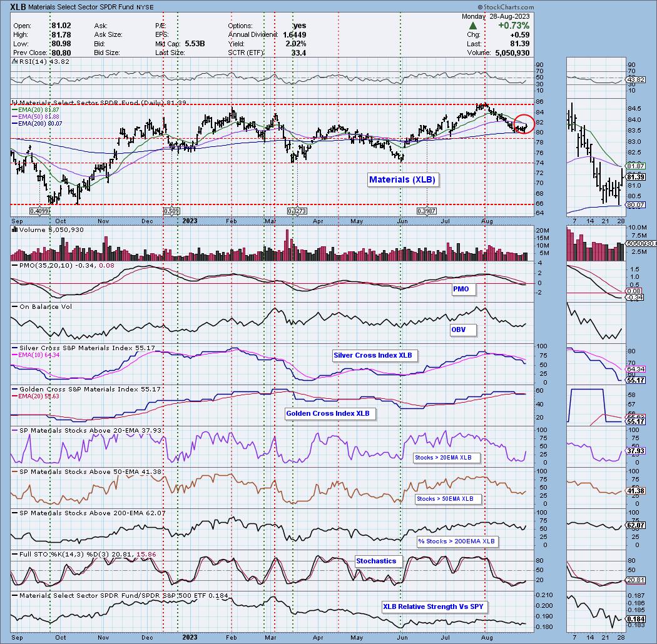657x644 pixels.
Task: Click the 0.3987 value label on the price chart
Action: [427, 211]
